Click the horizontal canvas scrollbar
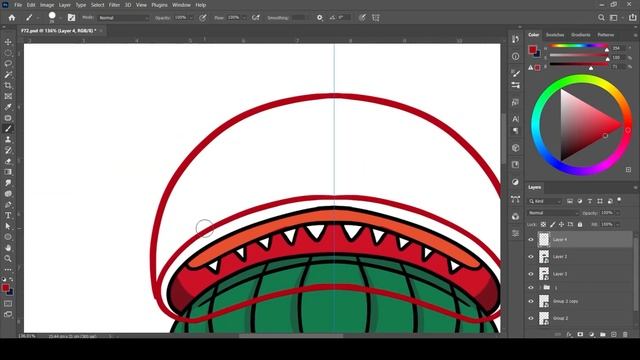Image resolution: width=640 pixels, height=360 pixels. coord(291,336)
